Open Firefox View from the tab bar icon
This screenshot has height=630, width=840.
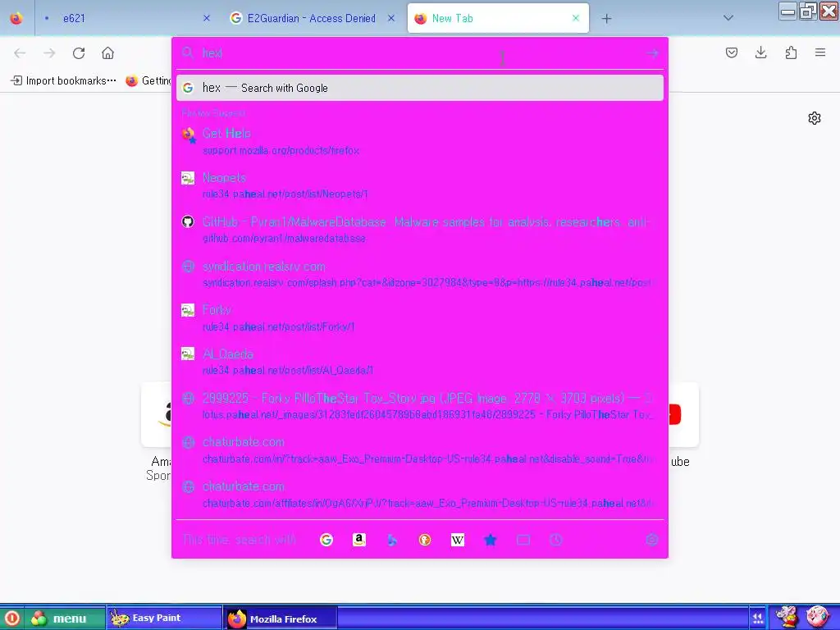pos(16,18)
